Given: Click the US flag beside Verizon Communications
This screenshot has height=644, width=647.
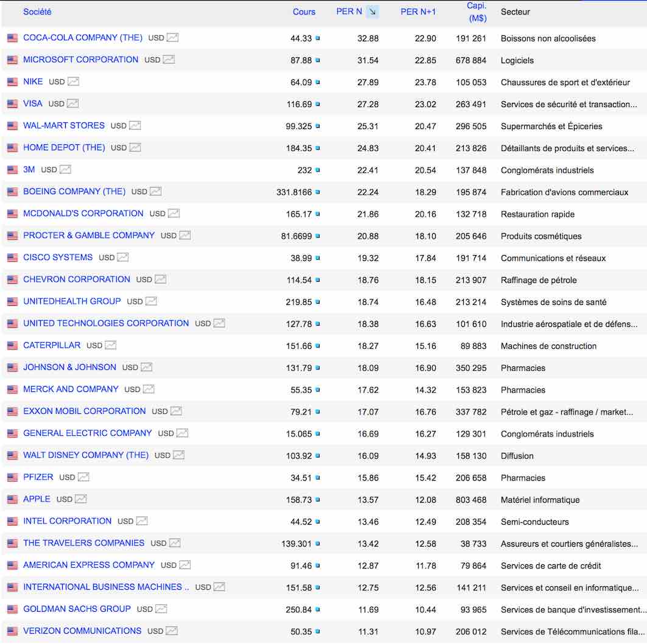Looking at the screenshot, I should pos(12,631).
